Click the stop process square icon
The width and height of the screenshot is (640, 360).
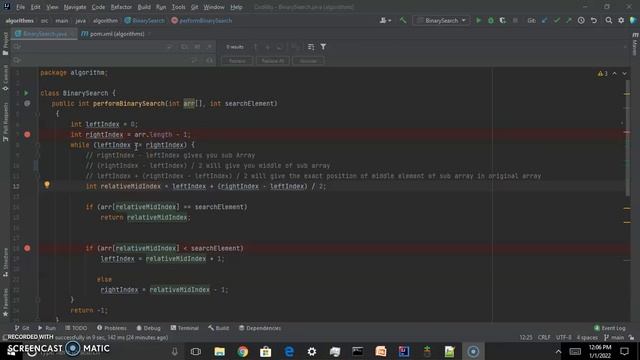pyautogui.click(x=515, y=20)
